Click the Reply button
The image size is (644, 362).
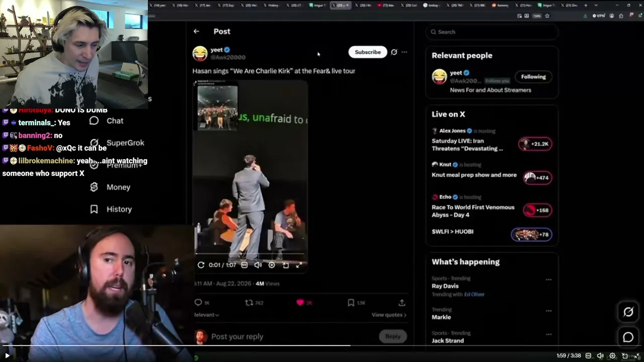[x=392, y=336]
